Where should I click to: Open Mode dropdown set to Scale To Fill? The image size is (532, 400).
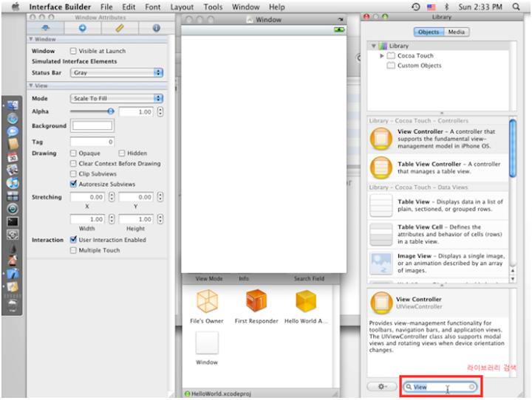tap(117, 98)
